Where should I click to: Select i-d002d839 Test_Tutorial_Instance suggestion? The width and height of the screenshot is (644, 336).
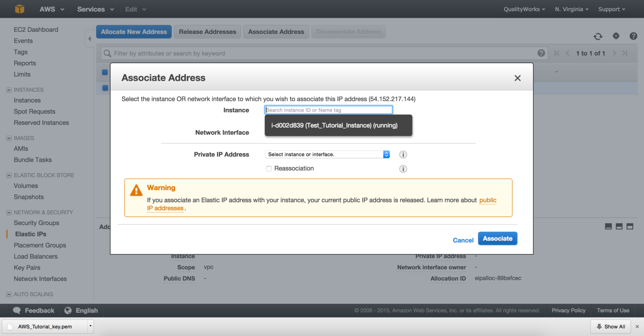(338, 126)
